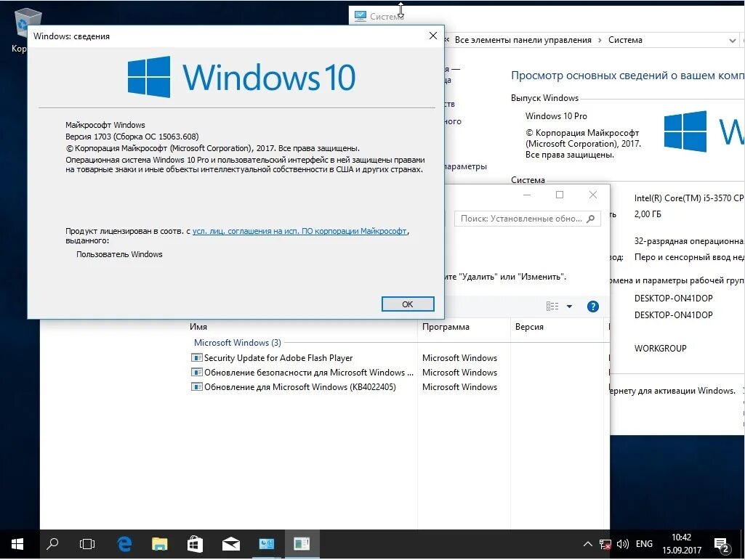
Task: Click WORKGROUP text in System window
Action: point(661,348)
